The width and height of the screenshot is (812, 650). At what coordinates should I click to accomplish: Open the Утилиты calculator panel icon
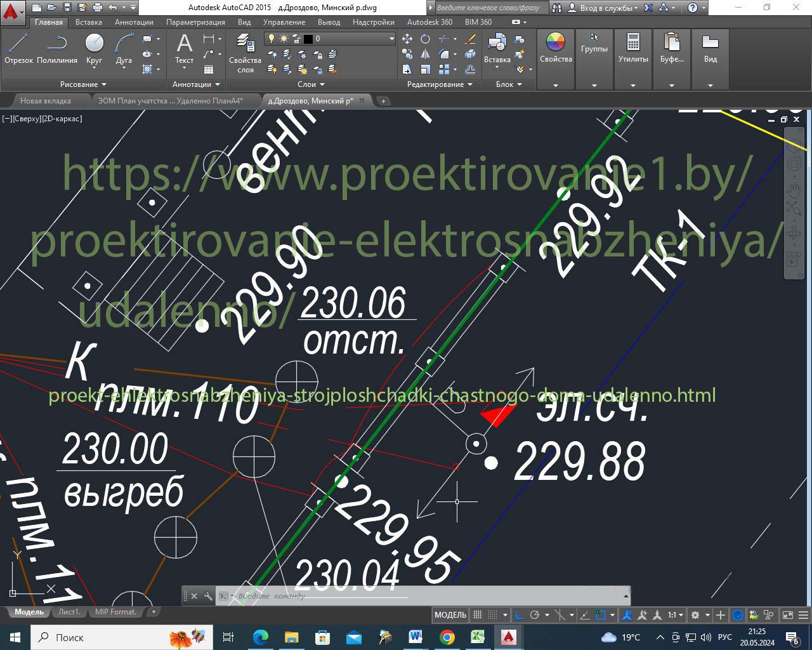632,48
